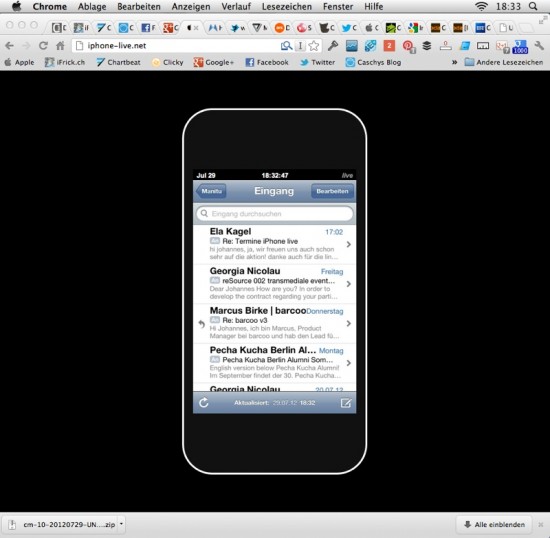This screenshot has width=550, height=538.
Task: Tap the compose new mail icon
Action: pos(346,403)
